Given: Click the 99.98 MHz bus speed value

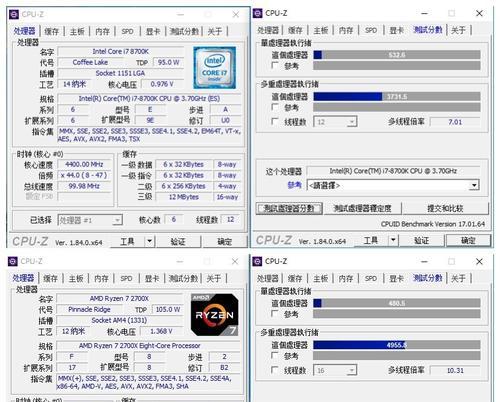Looking at the screenshot, I should tap(84, 186).
